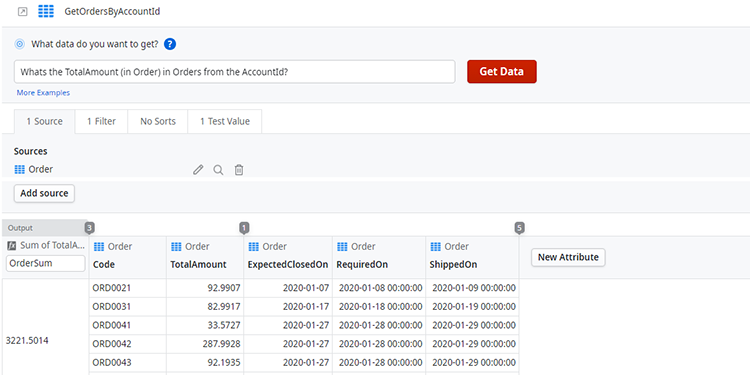
Task: Click the Add source button
Action: pyautogui.click(x=44, y=194)
